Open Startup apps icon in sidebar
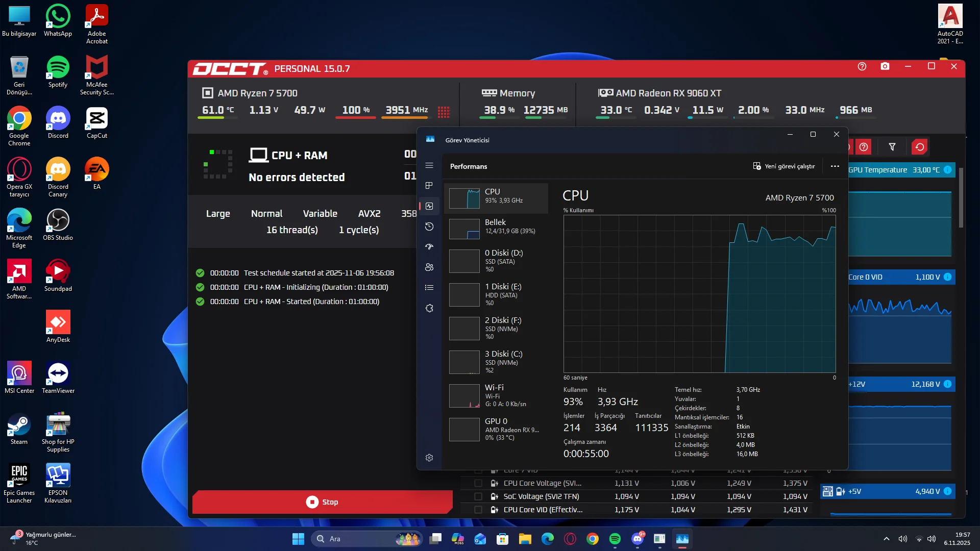The image size is (980, 551). point(429,247)
